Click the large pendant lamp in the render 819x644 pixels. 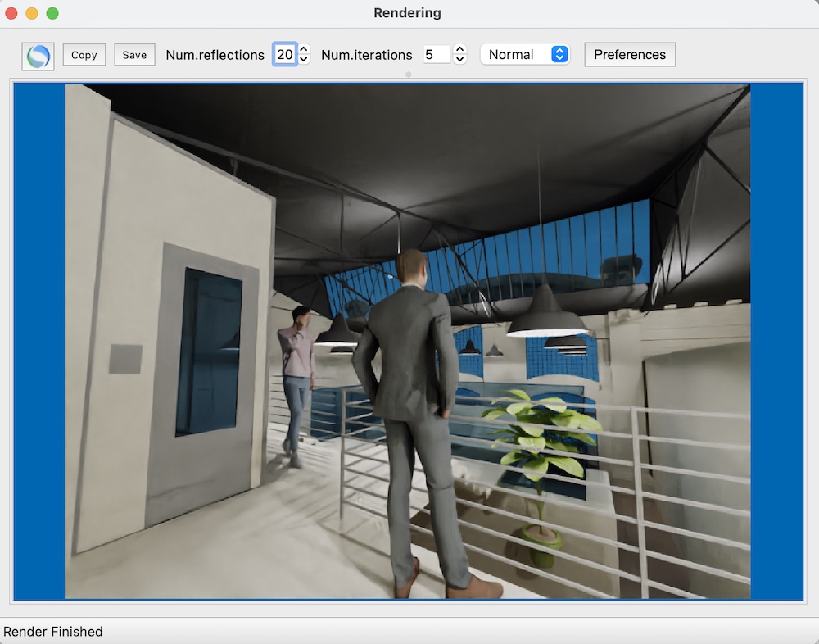click(546, 320)
